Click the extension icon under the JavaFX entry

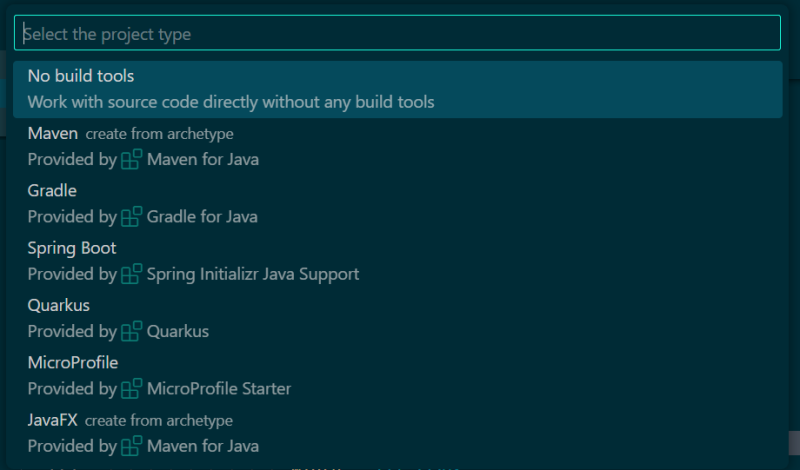pyautogui.click(x=131, y=446)
